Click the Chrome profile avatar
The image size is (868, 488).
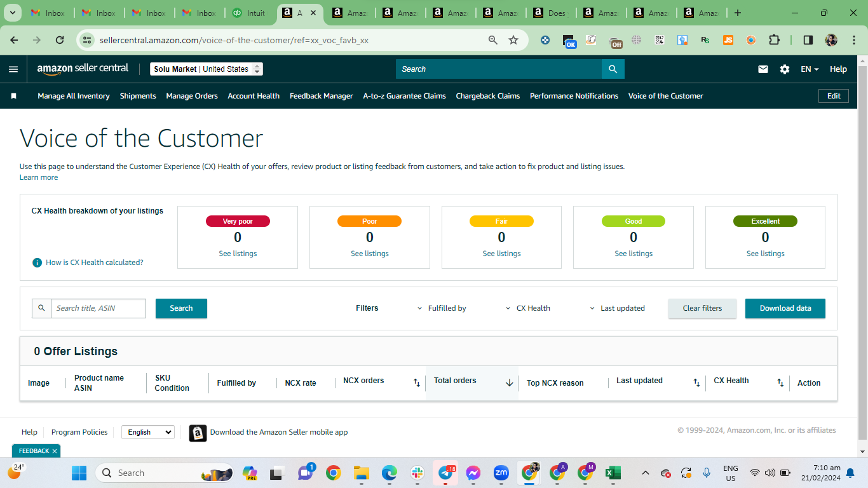(x=831, y=40)
